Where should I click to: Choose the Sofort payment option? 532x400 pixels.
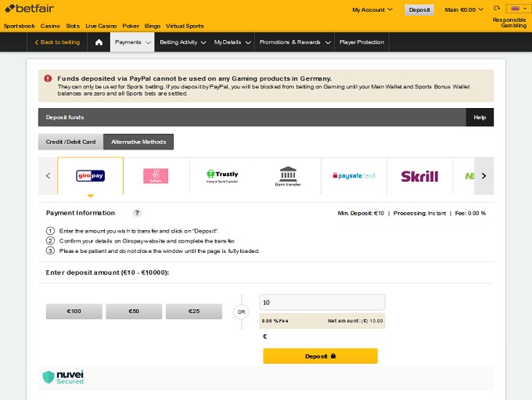click(156, 176)
